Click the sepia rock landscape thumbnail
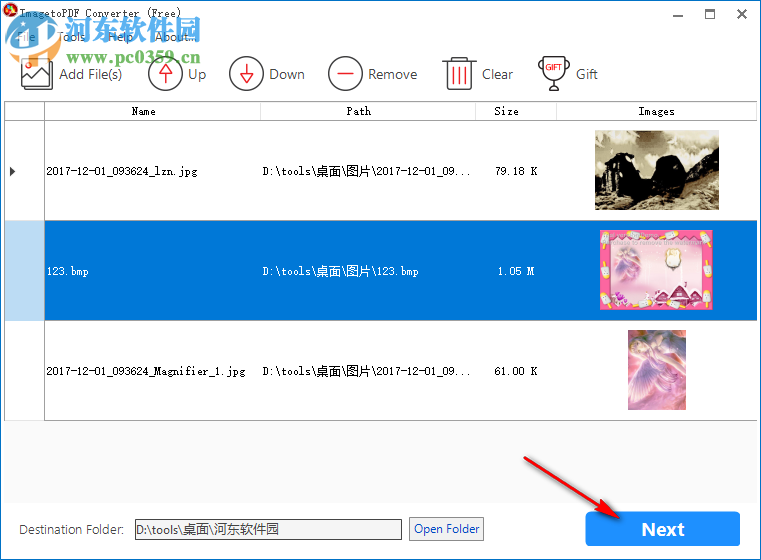The height and width of the screenshot is (560, 761). tap(657, 170)
